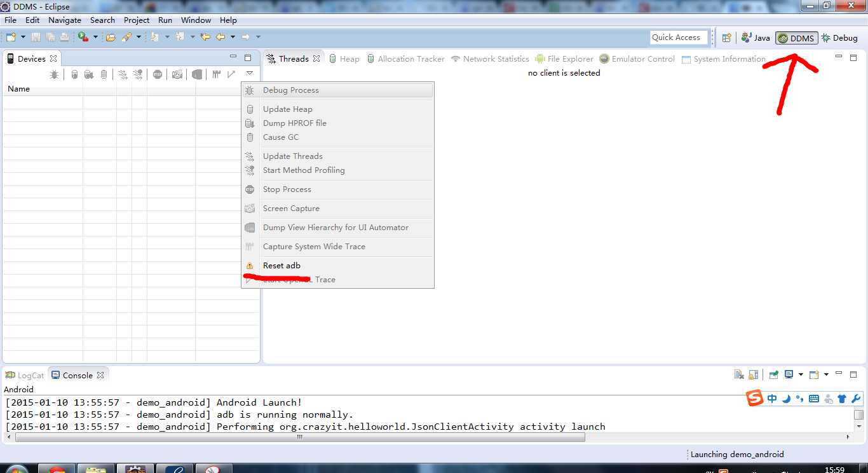Close the Console tab
This screenshot has width=868, height=473.
(100, 375)
